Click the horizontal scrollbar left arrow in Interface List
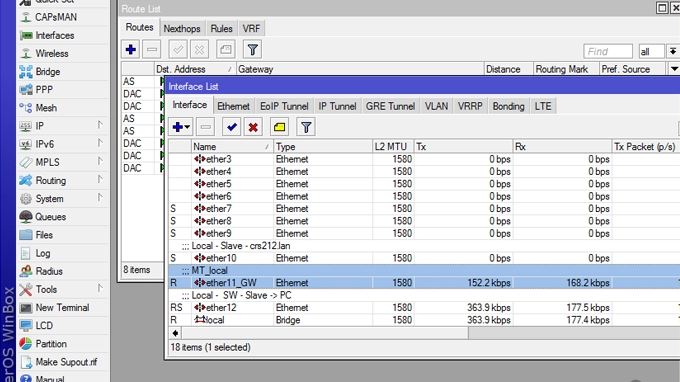The image size is (680, 382). tap(175, 333)
